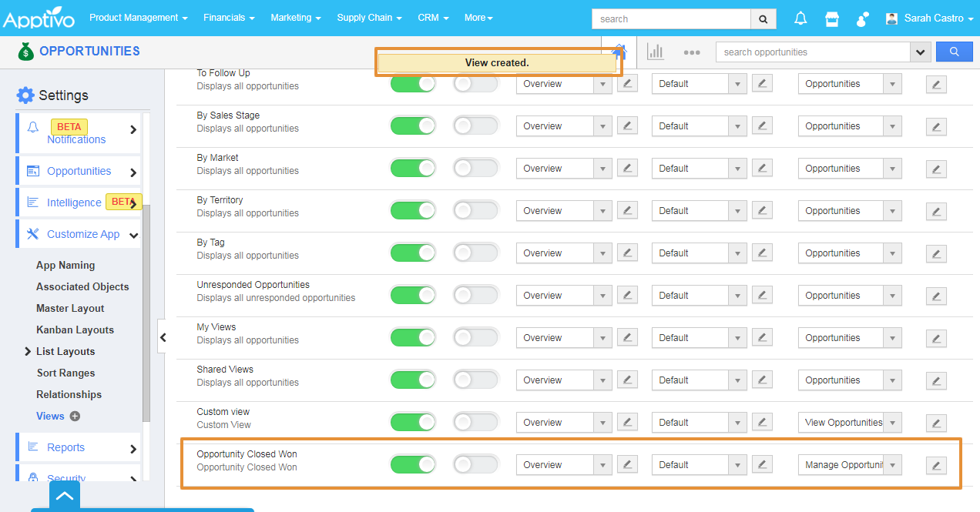The image size is (980, 512).
Task: Expand the Customize App section chevron
Action: pos(134,235)
